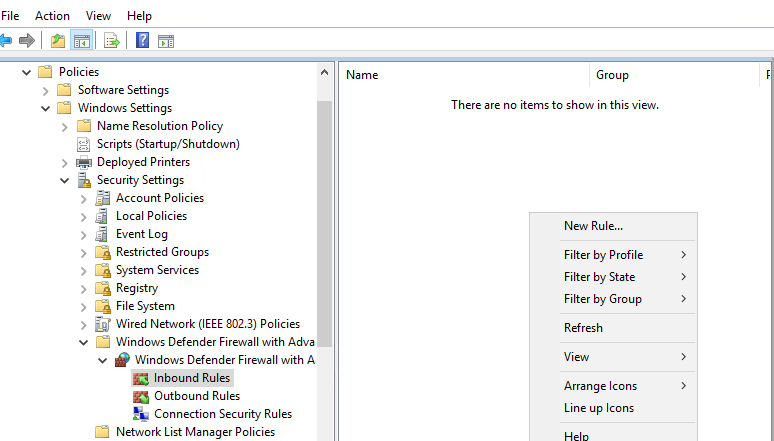This screenshot has height=441, width=774.
Task: Toggle Show/Hide Console Tree toolbar icon
Action: coord(82,41)
